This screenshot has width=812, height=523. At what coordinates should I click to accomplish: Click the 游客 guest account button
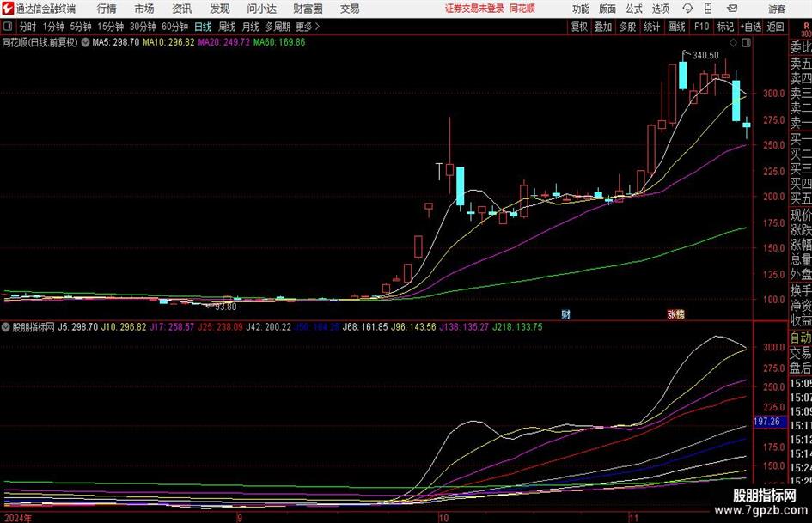point(776,9)
